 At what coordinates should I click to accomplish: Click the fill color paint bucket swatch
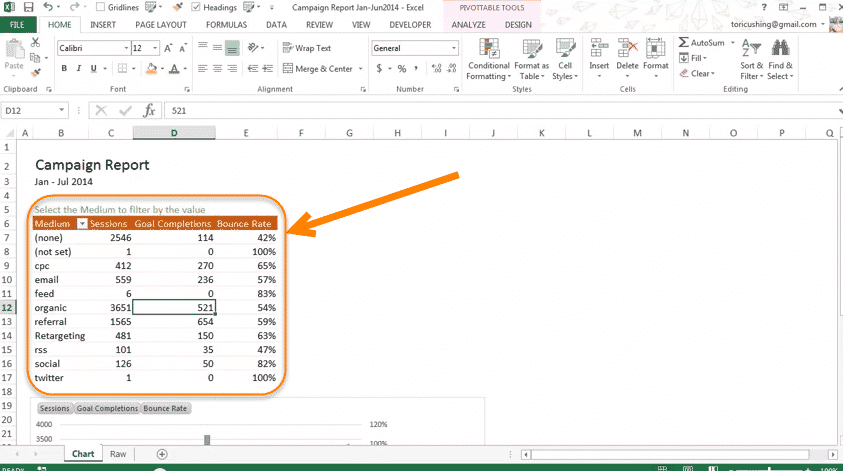(x=151, y=69)
